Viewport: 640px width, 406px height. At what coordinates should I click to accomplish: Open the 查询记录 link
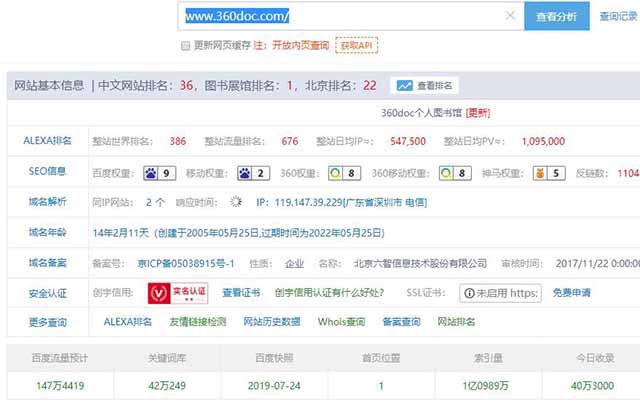pos(618,16)
